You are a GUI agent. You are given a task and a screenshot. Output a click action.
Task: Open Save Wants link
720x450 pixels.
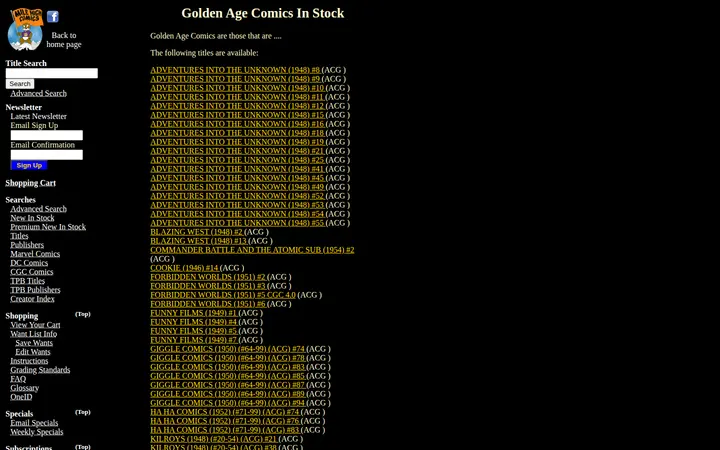tap(34, 343)
